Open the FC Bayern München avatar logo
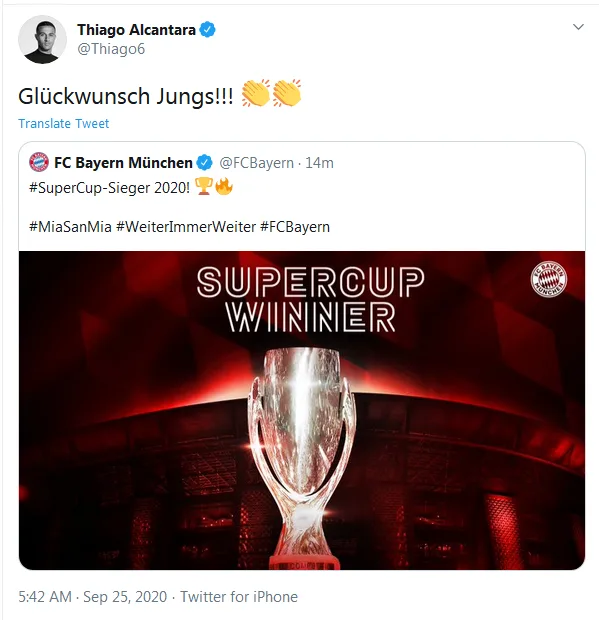This screenshot has width=599, height=620. click(x=39, y=162)
